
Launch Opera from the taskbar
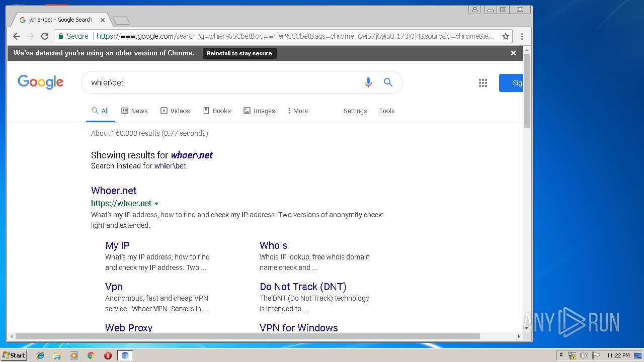click(108, 355)
